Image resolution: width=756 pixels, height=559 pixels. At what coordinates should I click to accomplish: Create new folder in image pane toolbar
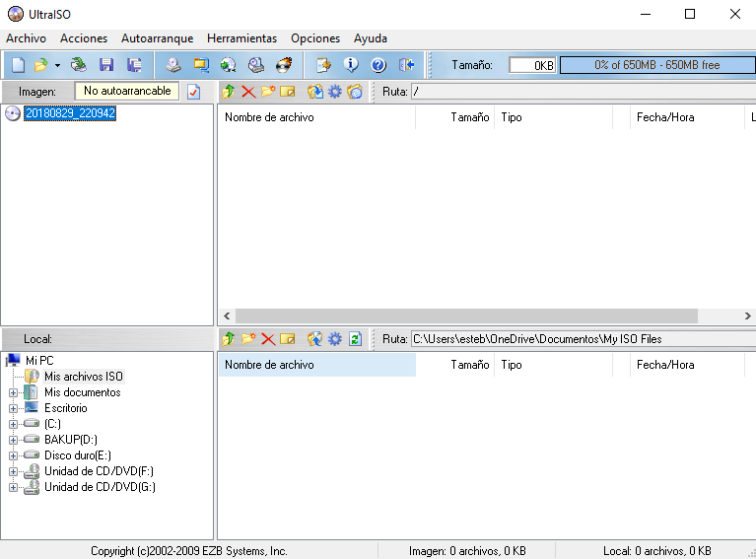point(268,91)
